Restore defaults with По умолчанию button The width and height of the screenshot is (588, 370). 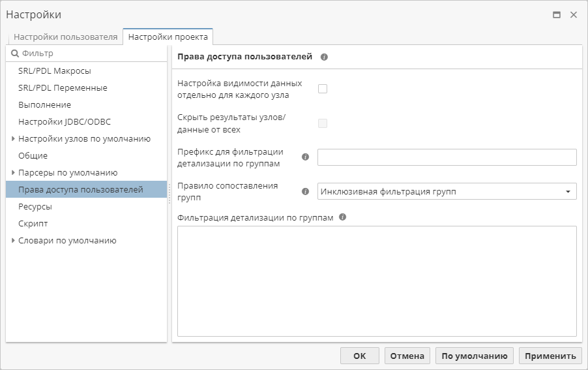click(x=475, y=356)
